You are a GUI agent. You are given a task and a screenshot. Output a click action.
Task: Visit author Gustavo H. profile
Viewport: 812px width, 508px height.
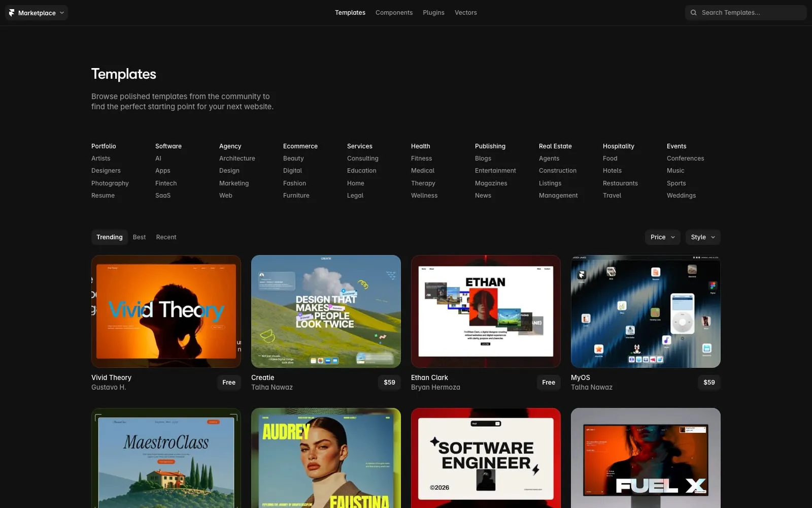pyautogui.click(x=109, y=387)
